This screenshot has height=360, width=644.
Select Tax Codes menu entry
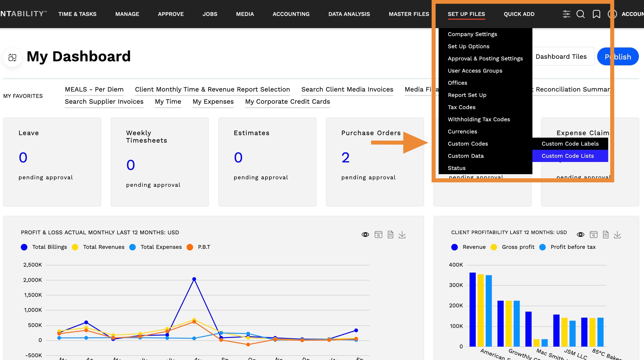485,107
